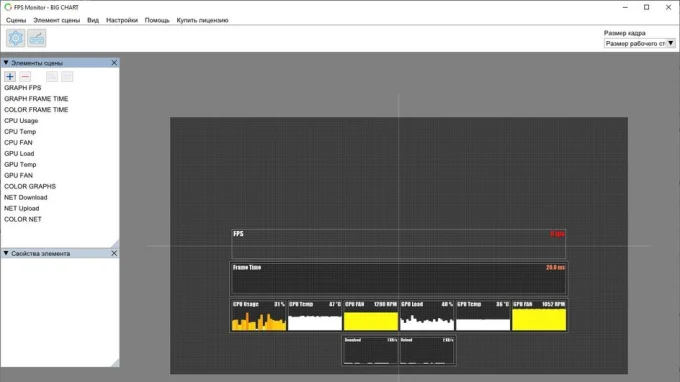Image resolution: width=680 pixels, height=382 pixels.
Task: Collapse the Элементы сцены panel triangle
Action: coord(6,63)
